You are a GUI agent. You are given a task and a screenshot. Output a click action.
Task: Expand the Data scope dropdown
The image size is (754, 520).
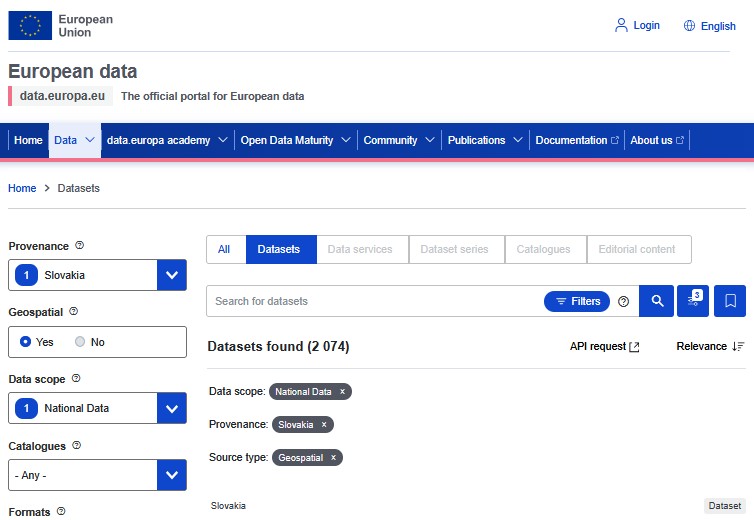pyautogui.click(x=172, y=408)
